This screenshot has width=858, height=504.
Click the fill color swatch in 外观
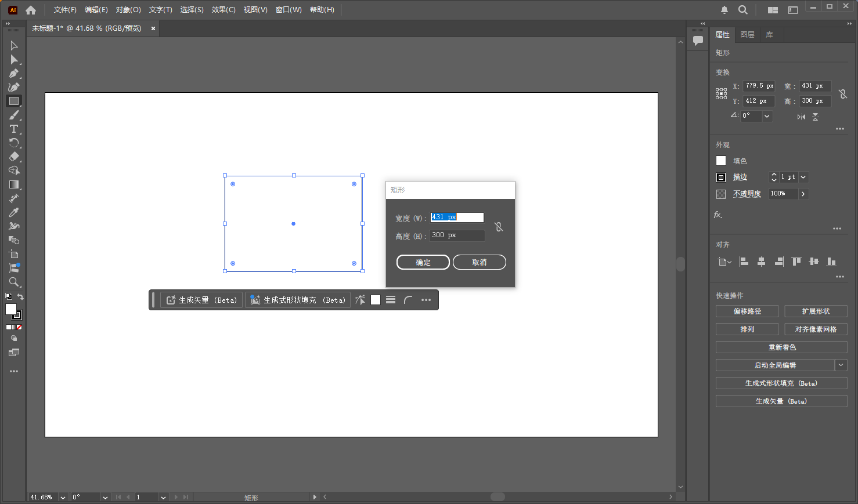(720, 161)
